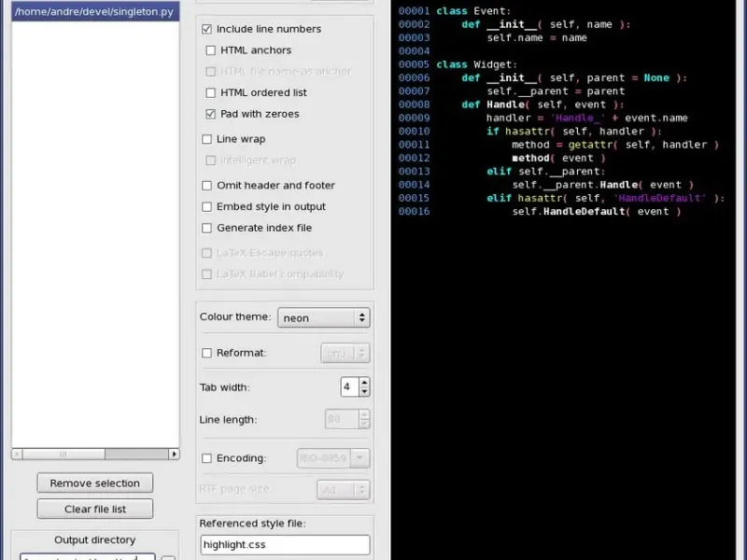Click preview line 00016 self.HandleDefault
The image size is (747, 560).
(x=541, y=211)
